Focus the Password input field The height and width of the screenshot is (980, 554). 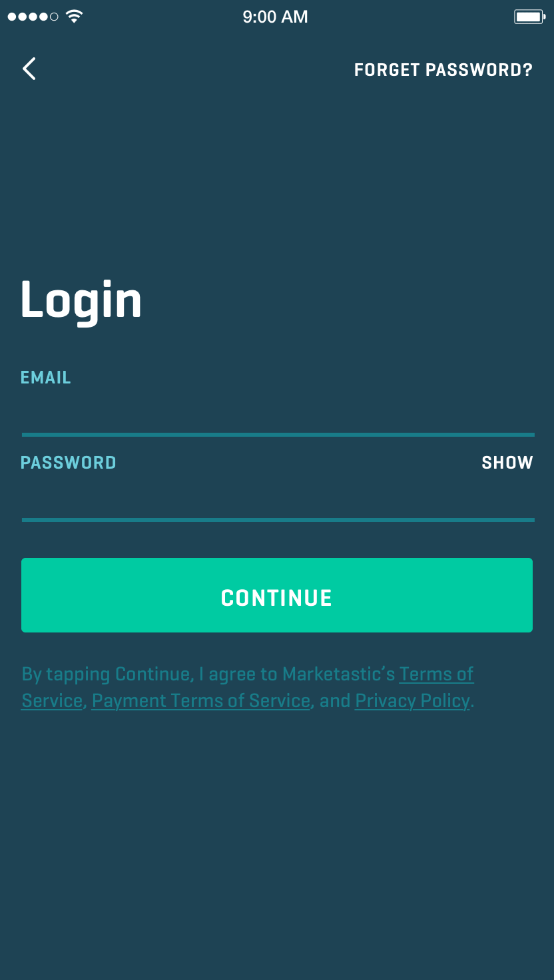[278, 496]
